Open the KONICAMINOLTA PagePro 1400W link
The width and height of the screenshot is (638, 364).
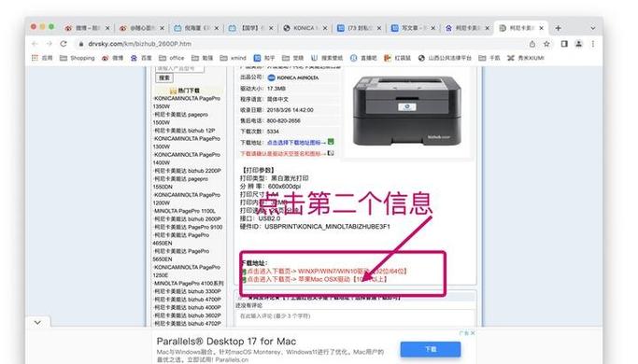tap(186, 159)
